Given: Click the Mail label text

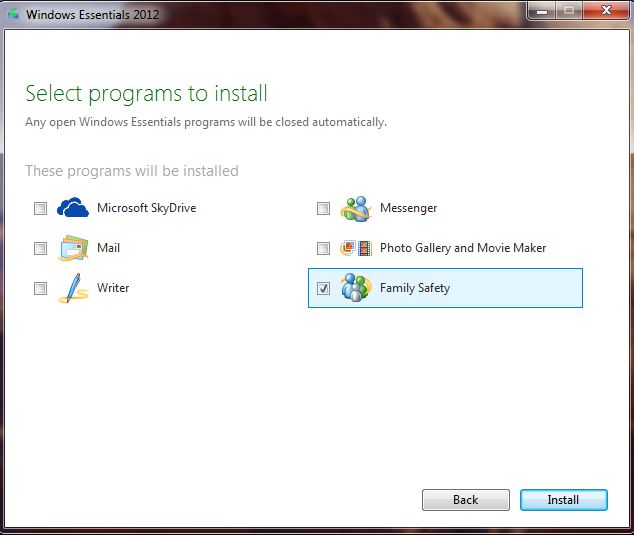Looking at the screenshot, I should 108,247.
